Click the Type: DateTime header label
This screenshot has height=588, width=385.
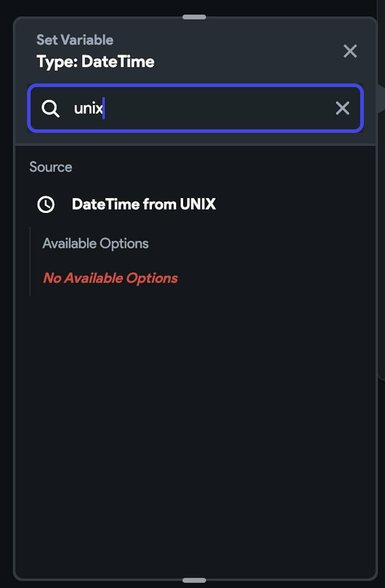pyautogui.click(x=95, y=62)
